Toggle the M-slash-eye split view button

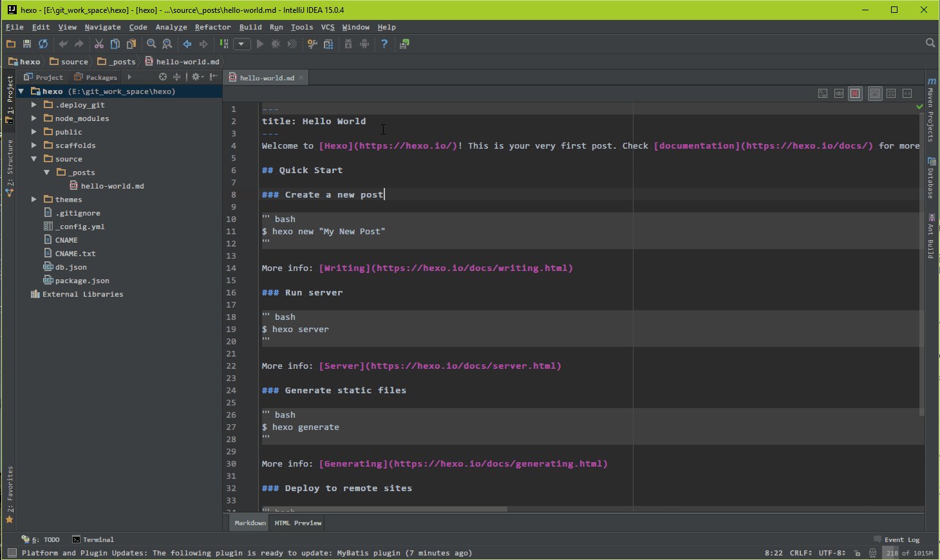pyautogui.click(x=823, y=93)
